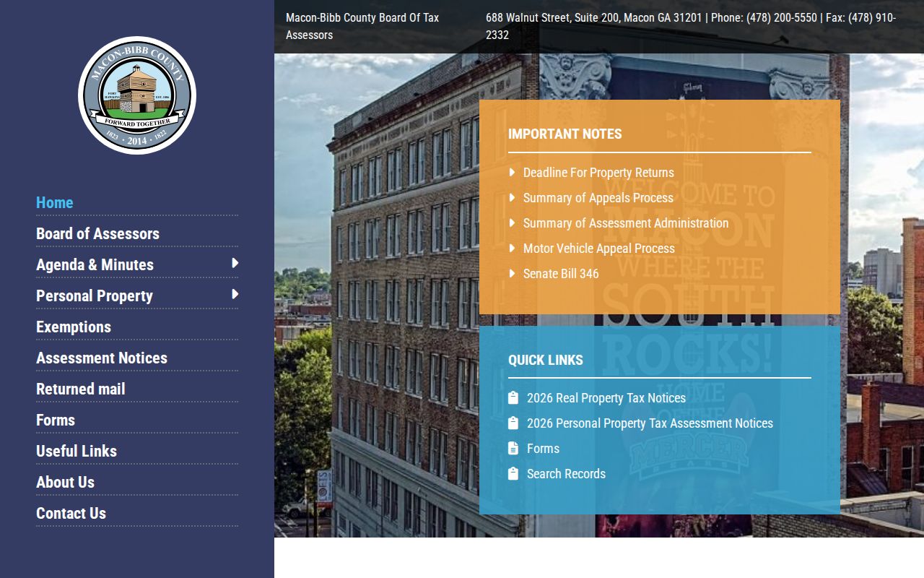Click arrow beside Motor Vehicle Appeal Process

pos(512,248)
